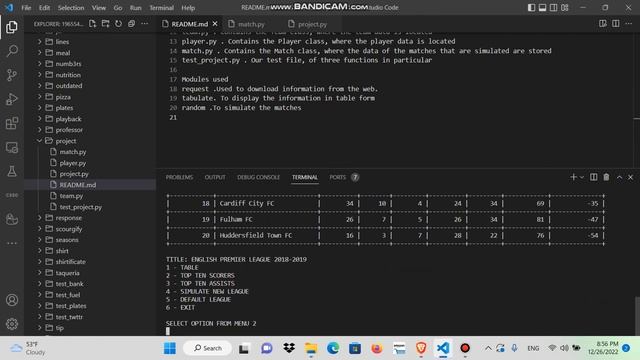Switch to match.py editor tab

click(251, 24)
